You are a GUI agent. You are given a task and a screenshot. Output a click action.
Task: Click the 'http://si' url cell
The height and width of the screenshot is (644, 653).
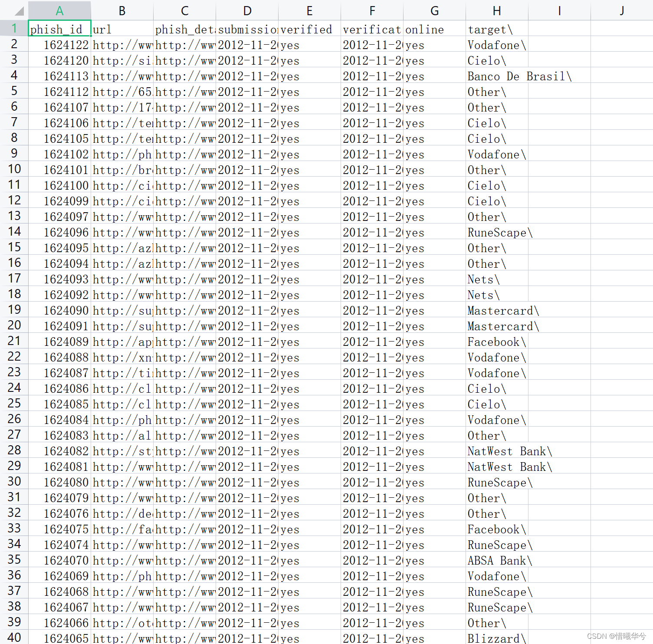[122, 59]
